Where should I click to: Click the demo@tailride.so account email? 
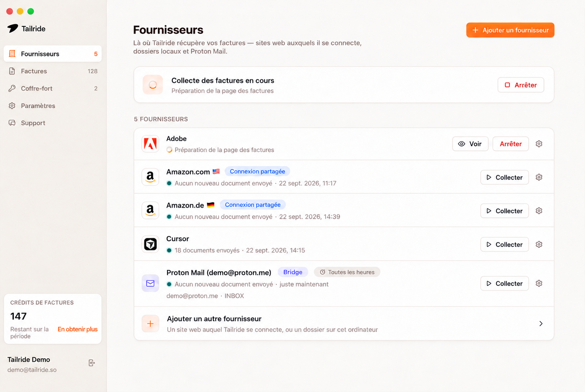coord(32,370)
